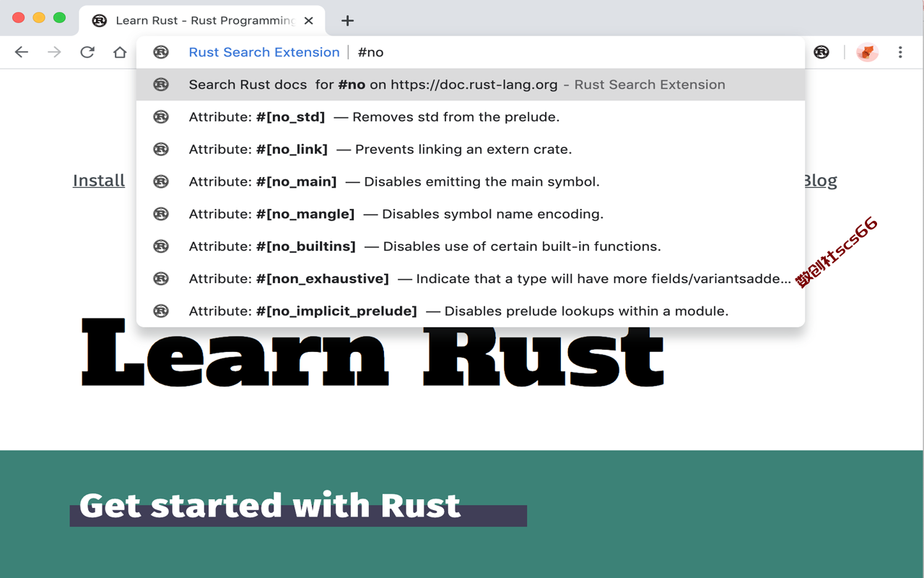Image resolution: width=924 pixels, height=578 pixels.
Task: Choose the #[no_main] attribute suggestion
Action: coord(471,181)
